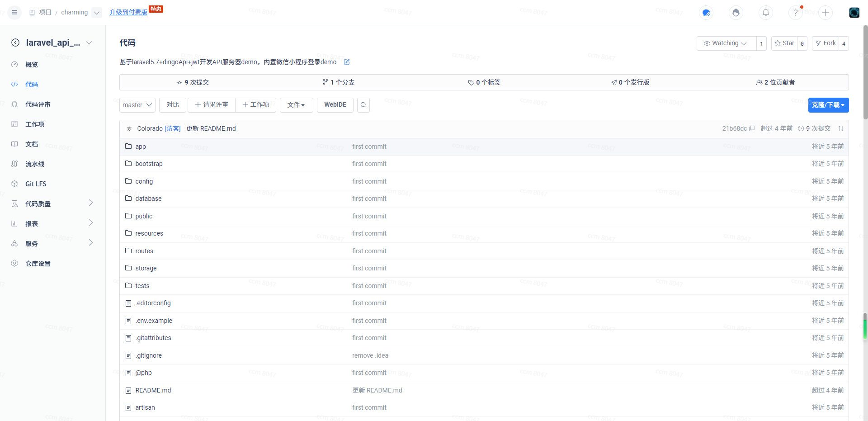Click the WebIDE button

pyautogui.click(x=335, y=105)
